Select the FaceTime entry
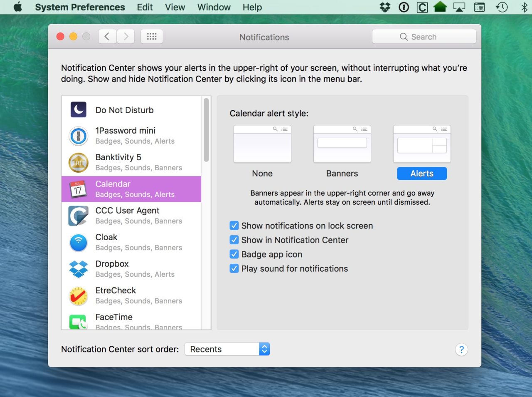The image size is (532, 397). (x=131, y=320)
